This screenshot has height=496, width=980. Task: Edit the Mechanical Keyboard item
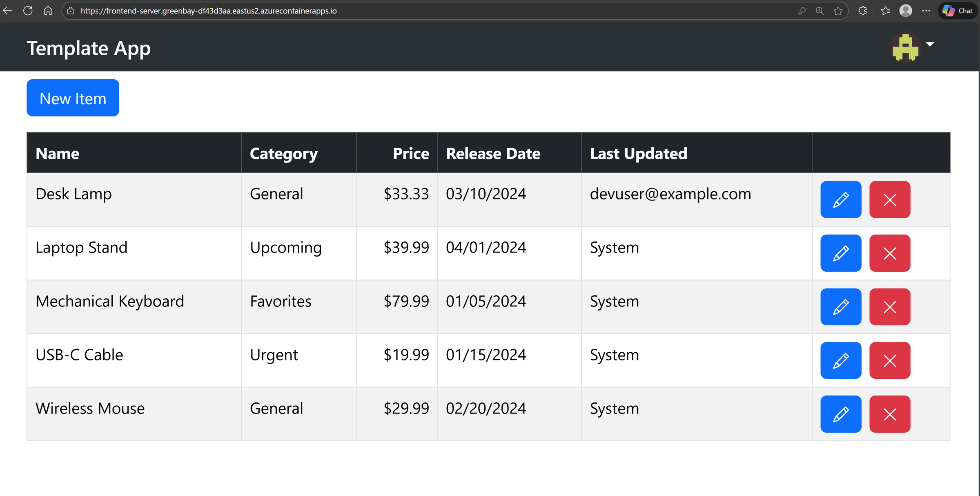click(840, 307)
